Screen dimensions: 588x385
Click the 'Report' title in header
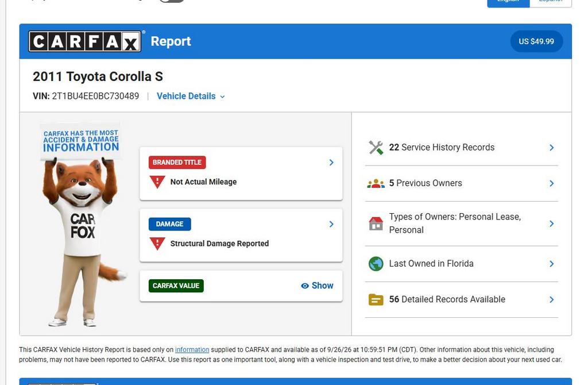pos(171,41)
